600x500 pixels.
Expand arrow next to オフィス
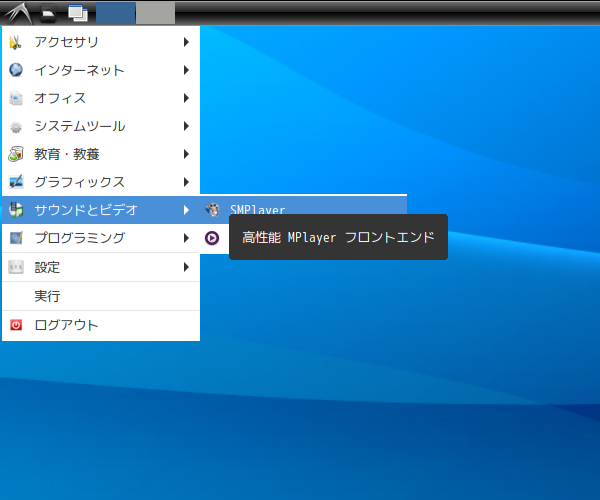click(x=186, y=98)
